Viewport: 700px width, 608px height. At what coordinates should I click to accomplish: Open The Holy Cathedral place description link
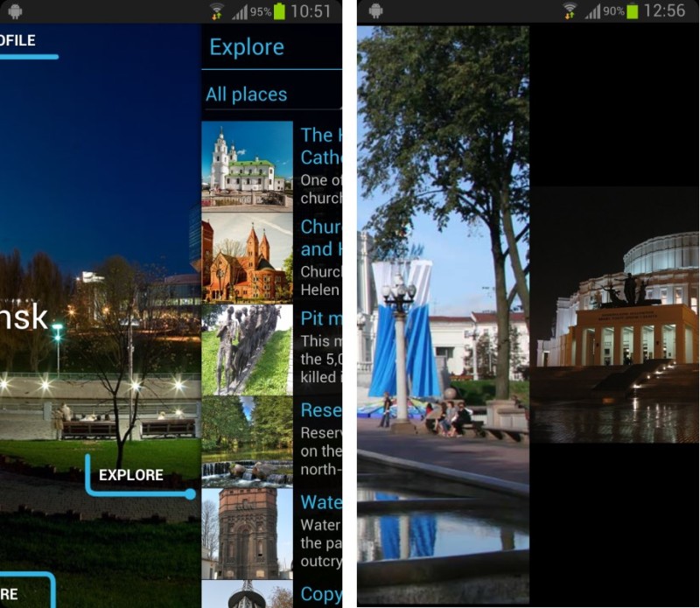(x=324, y=144)
